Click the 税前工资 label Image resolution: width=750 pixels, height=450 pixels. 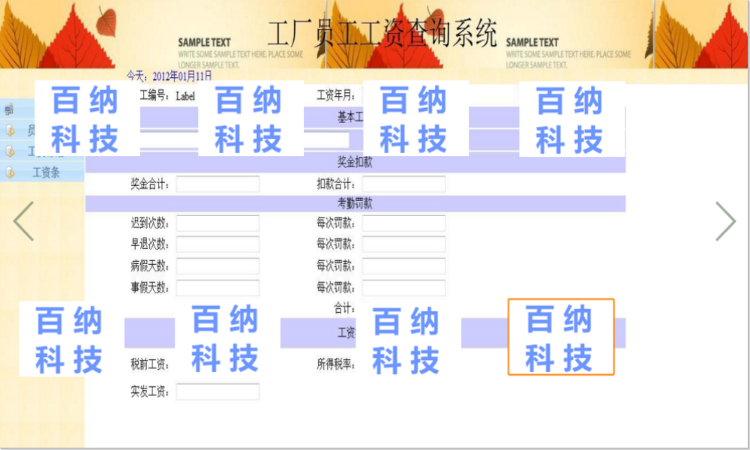tap(150, 364)
